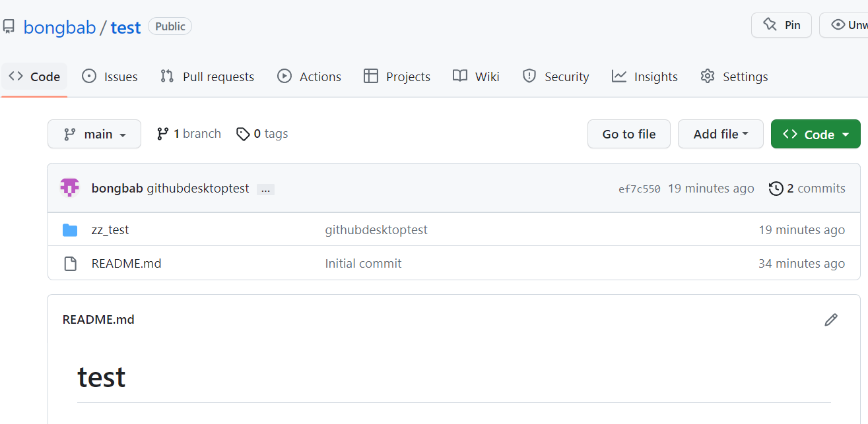View the 1 branch link
Image resolution: width=868 pixels, height=424 pixels.
click(189, 134)
